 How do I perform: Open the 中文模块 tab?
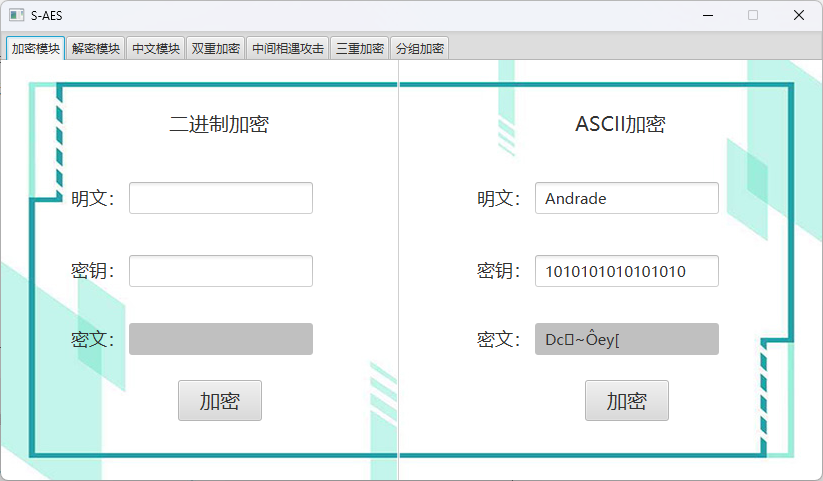coord(156,48)
